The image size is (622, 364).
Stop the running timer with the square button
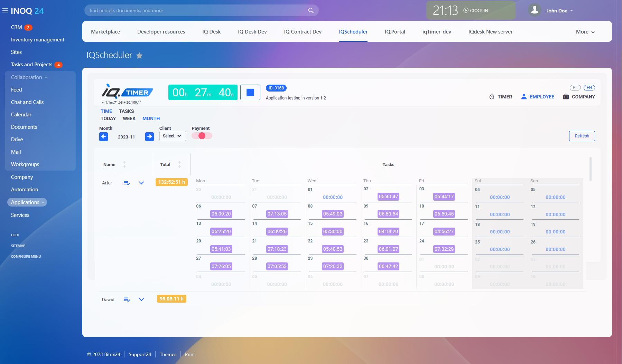pyautogui.click(x=250, y=93)
